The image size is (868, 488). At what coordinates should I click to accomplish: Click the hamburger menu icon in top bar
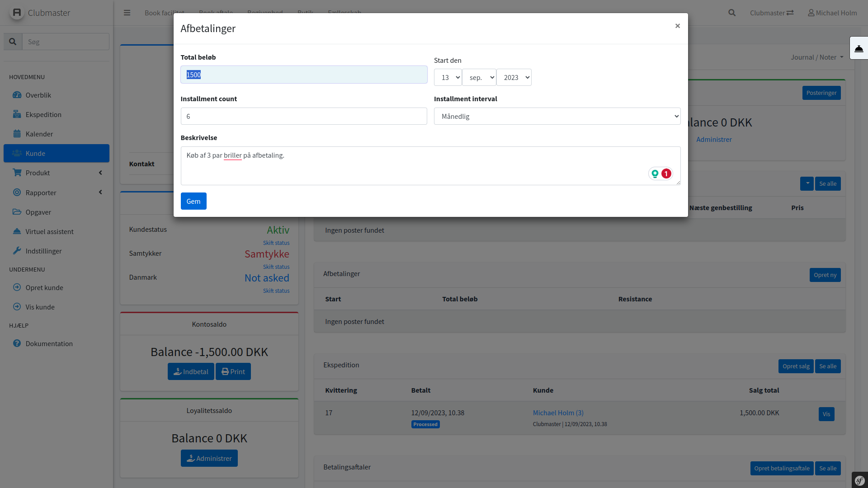coord(127,13)
